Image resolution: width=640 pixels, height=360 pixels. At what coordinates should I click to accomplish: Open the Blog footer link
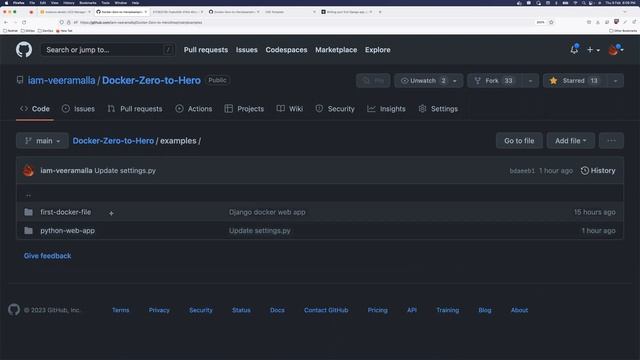485,310
